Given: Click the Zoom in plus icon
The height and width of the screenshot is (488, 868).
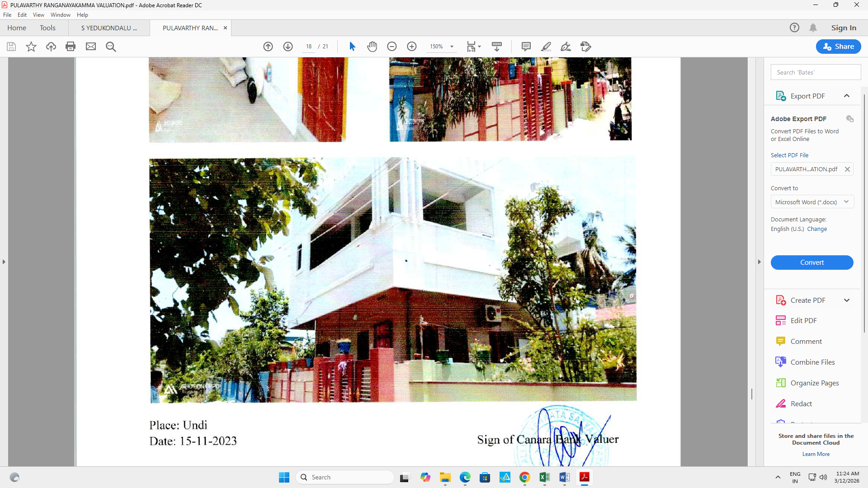Looking at the screenshot, I should coord(411,47).
